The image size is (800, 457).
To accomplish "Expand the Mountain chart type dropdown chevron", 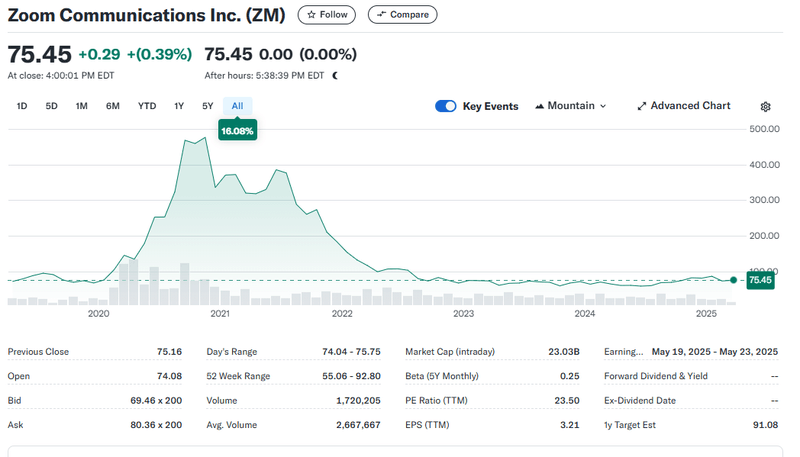I will pos(603,106).
